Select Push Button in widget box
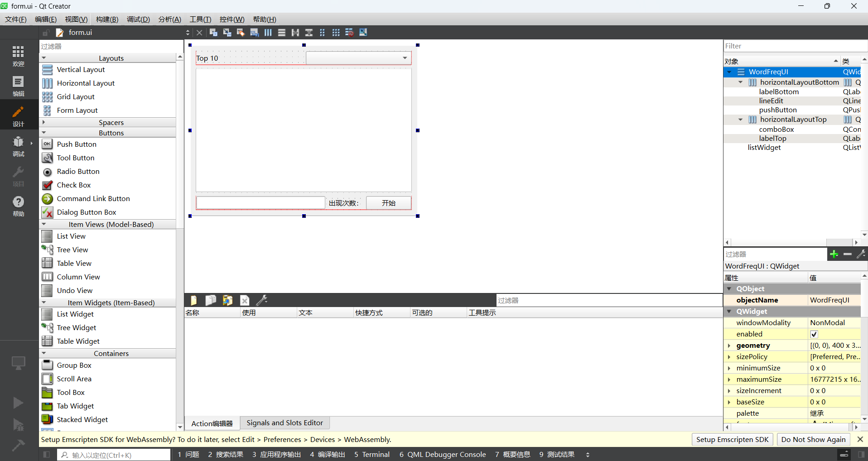The image size is (868, 461). pos(77,144)
